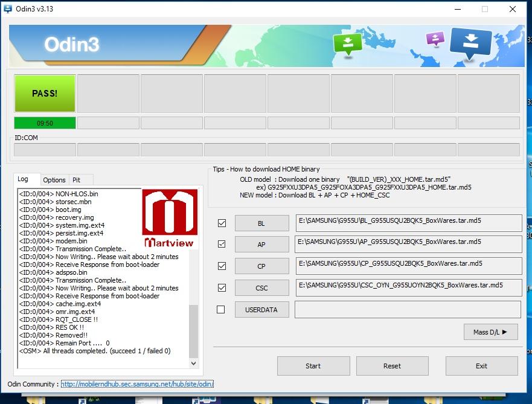532x404 pixels.
Task: Select the 'persist.img.ext4' log line
Action: [x=61, y=233]
